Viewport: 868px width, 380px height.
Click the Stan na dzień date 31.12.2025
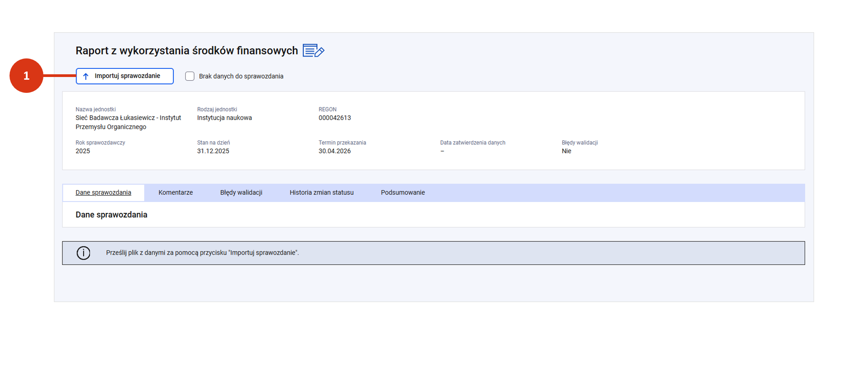213,151
